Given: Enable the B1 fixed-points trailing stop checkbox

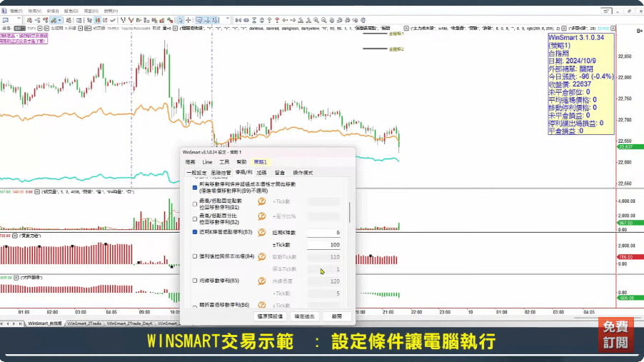Looking at the screenshot, I should pos(195,204).
